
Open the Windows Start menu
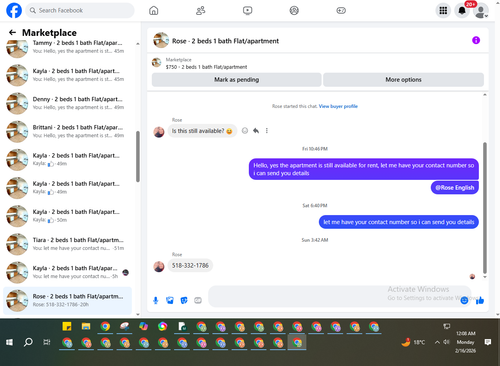coord(9,342)
